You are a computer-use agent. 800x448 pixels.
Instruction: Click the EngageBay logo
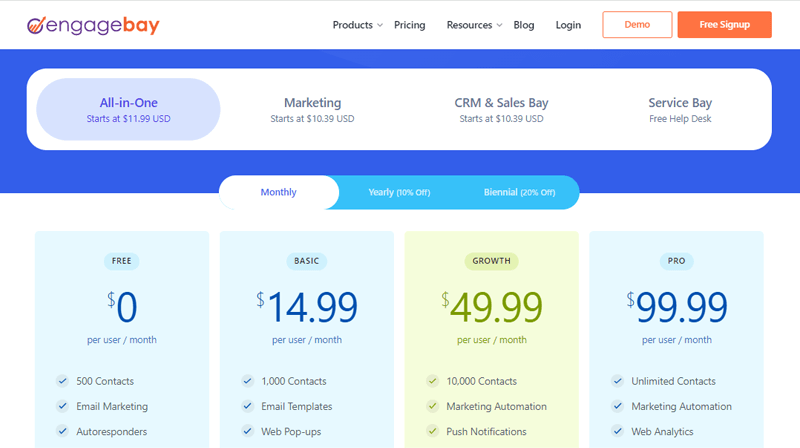click(93, 25)
